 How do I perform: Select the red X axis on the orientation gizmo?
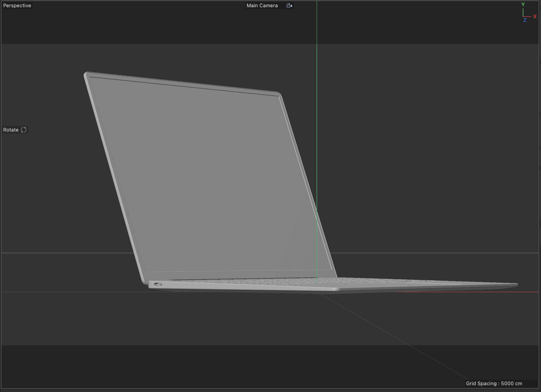click(x=535, y=16)
